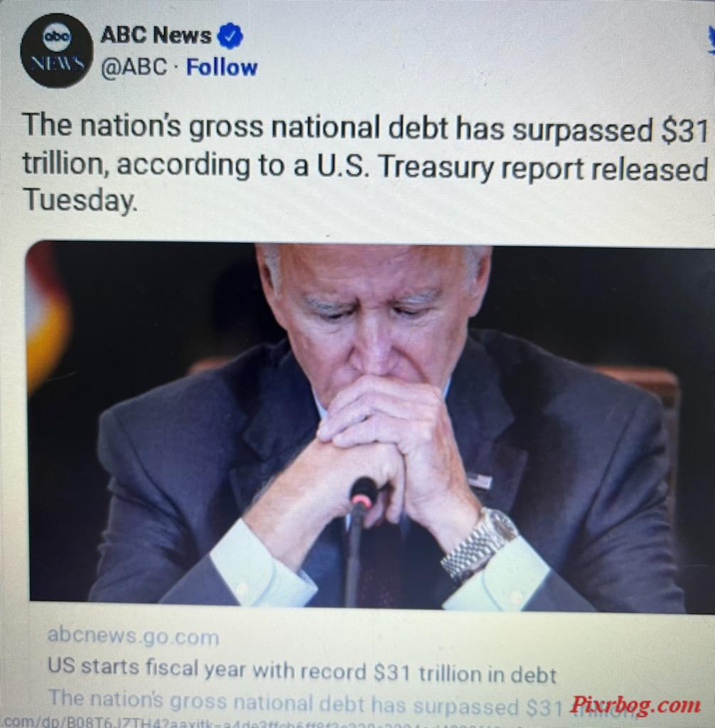Screen dimensions: 715x728
Task: Click the blue verified checkmark badge
Action: 230,36
